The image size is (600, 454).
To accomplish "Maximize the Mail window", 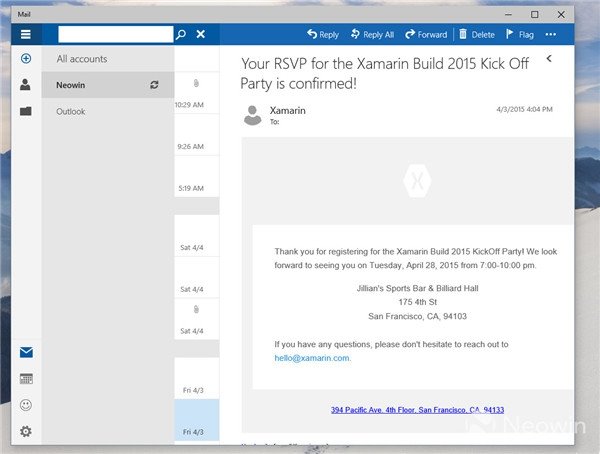I will (535, 15).
